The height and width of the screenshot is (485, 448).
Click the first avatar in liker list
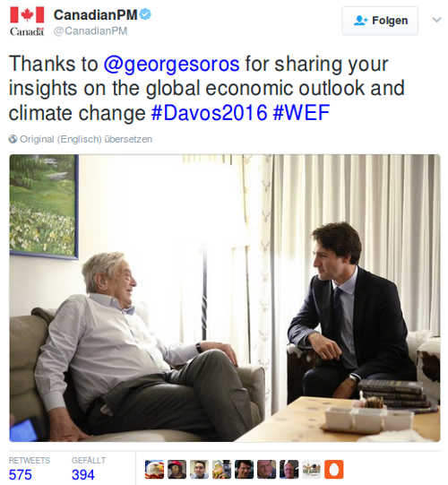154,469
